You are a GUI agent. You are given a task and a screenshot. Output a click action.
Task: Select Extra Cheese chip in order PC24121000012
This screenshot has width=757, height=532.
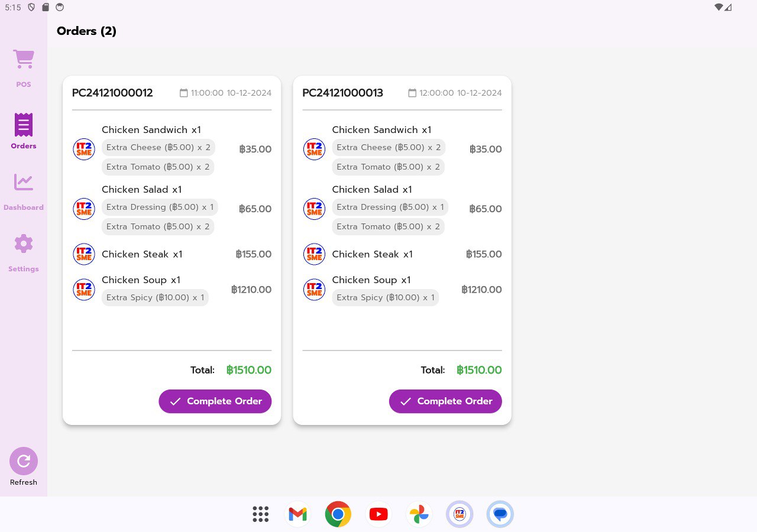click(158, 148)
